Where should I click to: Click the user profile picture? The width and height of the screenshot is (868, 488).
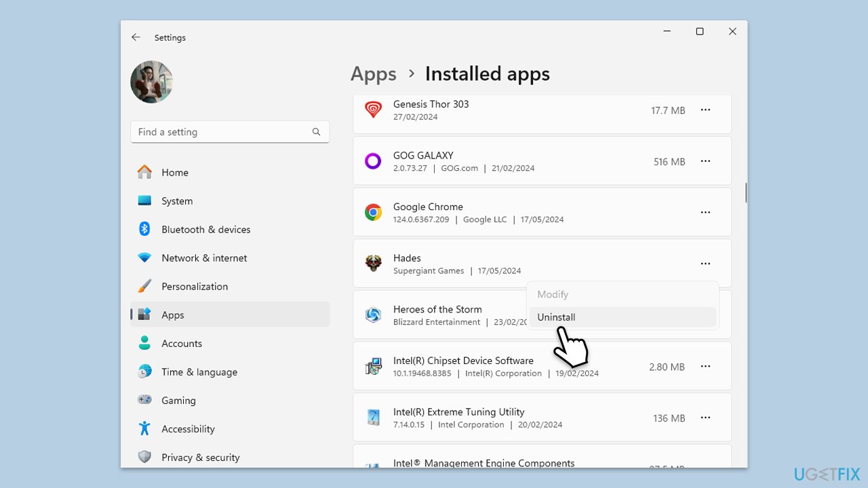(x=151, y=82)
